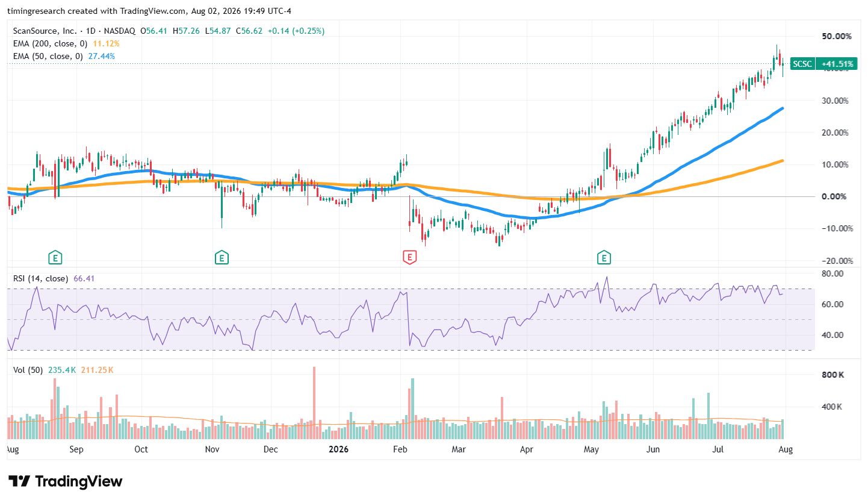Click the 235.4K volume value
The height and width of the screenshot is (503, 868).
click(x=61, y=370)
